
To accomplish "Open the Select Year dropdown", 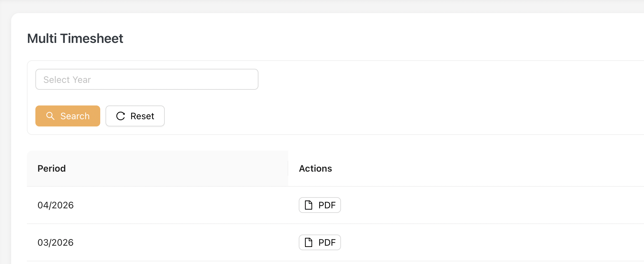I will pyautogui.click(x=147, y=79).
